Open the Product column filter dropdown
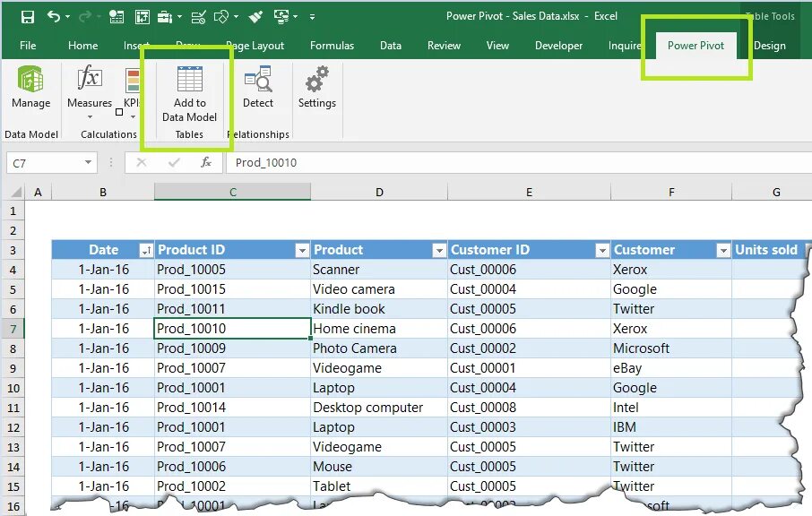Screen dimensions: 812x516 tap(439, 251)
